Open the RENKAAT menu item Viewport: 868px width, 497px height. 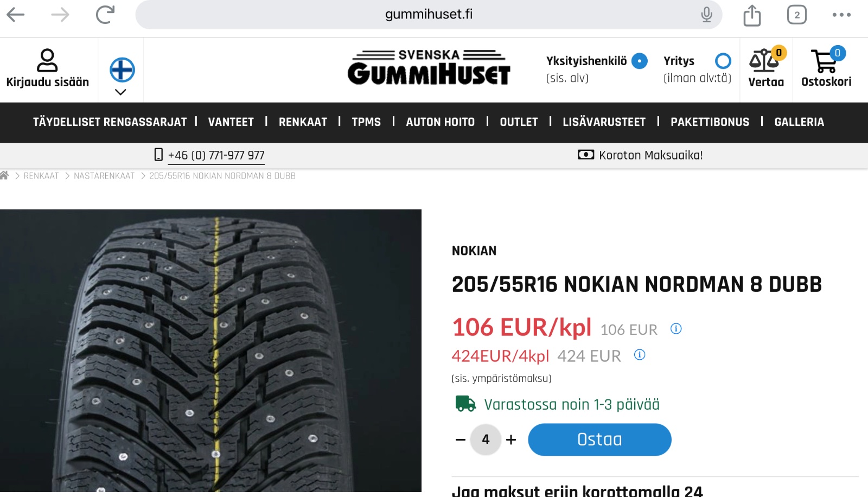[x=303, y=122]
